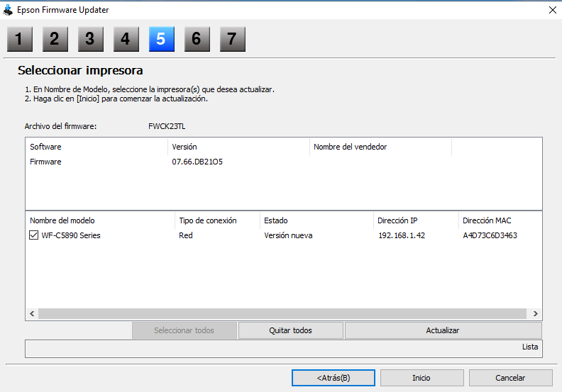Click the horizontal scrollbar track
The height and width of the screenshot is (392, 562).
(x=284, y=313)
